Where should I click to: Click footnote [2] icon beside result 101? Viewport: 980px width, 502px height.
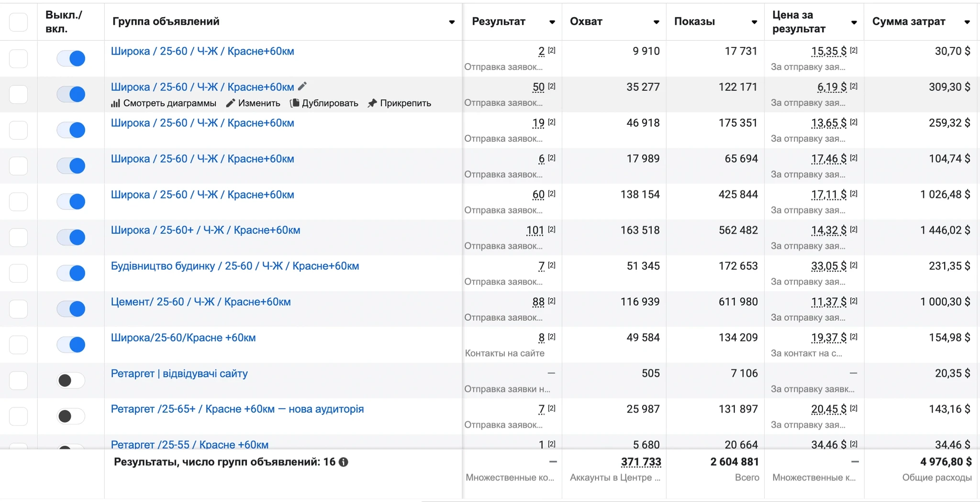[x=552, y=229]
